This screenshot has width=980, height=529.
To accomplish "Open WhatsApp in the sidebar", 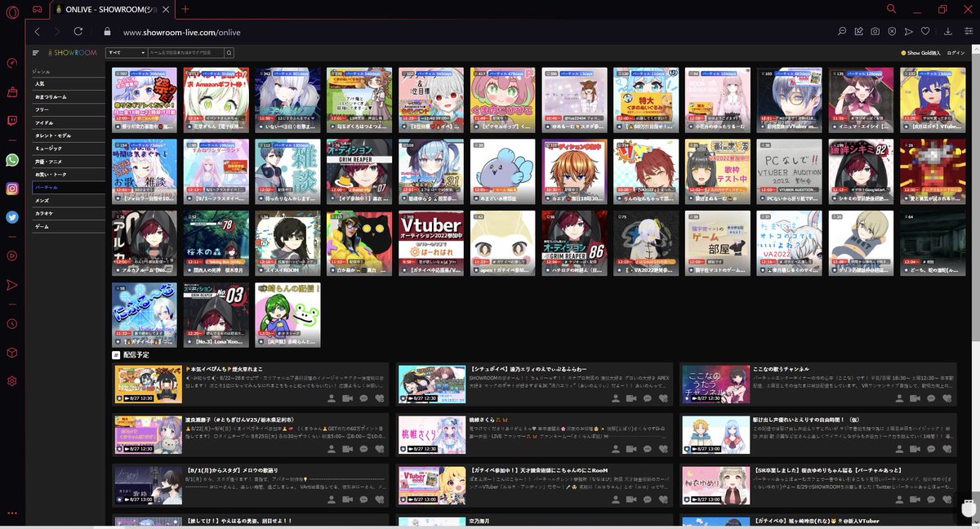I will click(x=12, y=161).
